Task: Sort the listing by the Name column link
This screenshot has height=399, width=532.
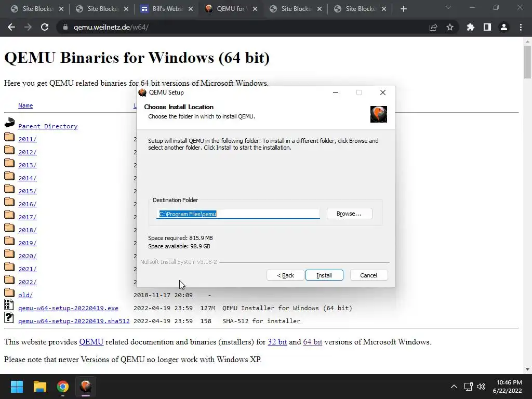Action: [25, 105]
